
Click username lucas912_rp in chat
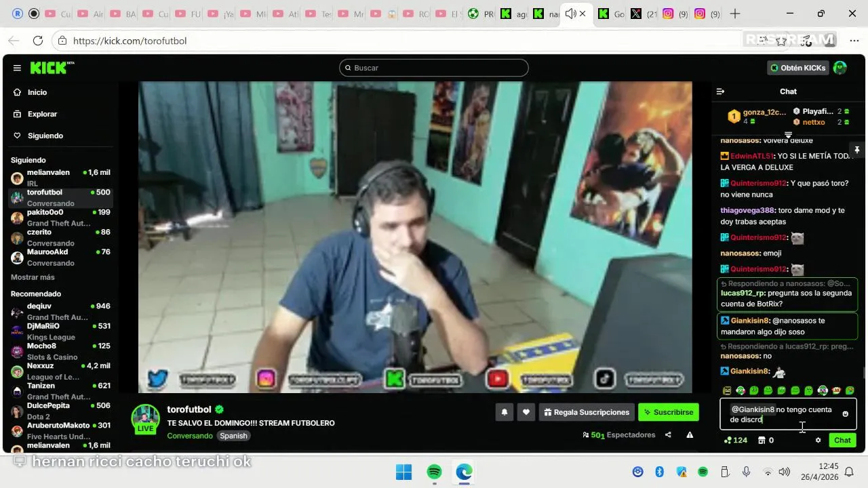coord(743,293)
